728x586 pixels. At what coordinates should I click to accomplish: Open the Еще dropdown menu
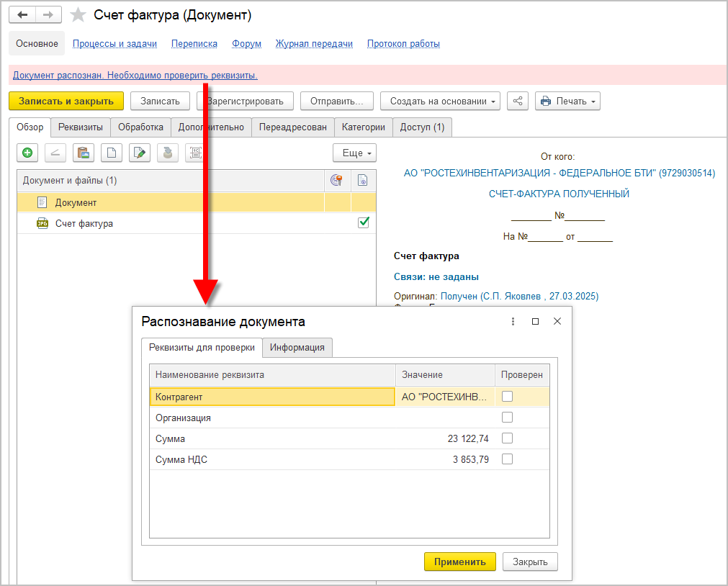(x=354, y=153)
